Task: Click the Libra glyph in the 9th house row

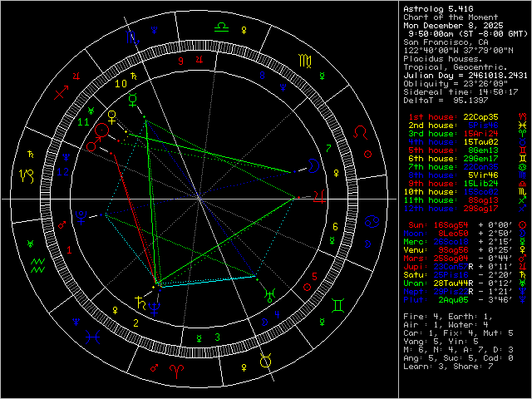Action: (x=522, y=184)
